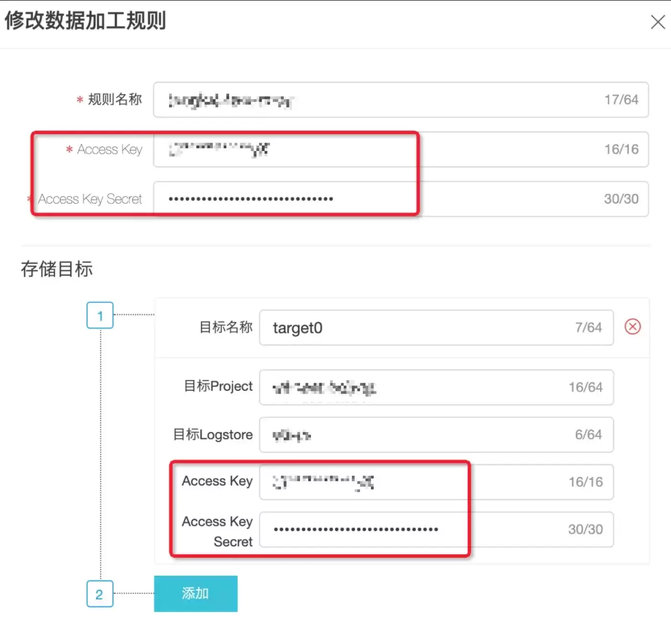Focus the top Access Key Secret password field
The image size is (671, 644).
pos(401,199)
